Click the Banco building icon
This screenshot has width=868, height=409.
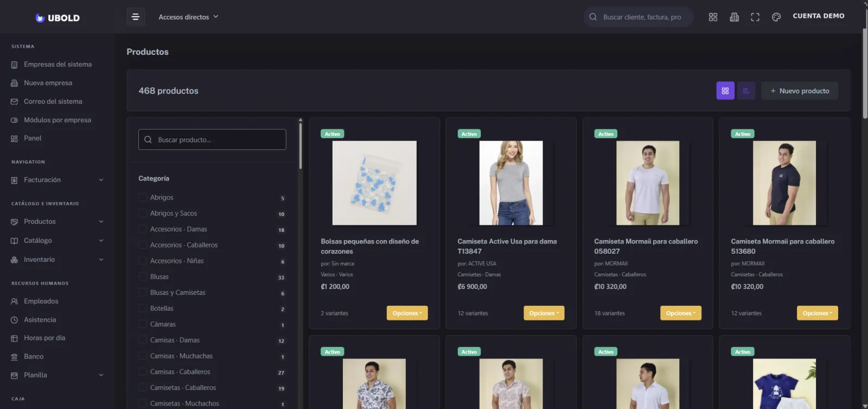tap(14, 357)
